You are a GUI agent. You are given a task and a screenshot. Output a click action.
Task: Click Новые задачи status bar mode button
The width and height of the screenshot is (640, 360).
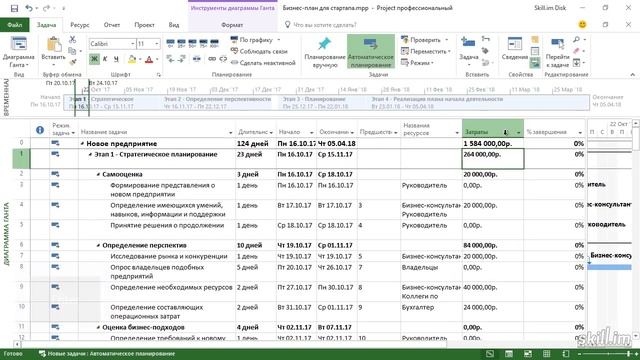107,354
